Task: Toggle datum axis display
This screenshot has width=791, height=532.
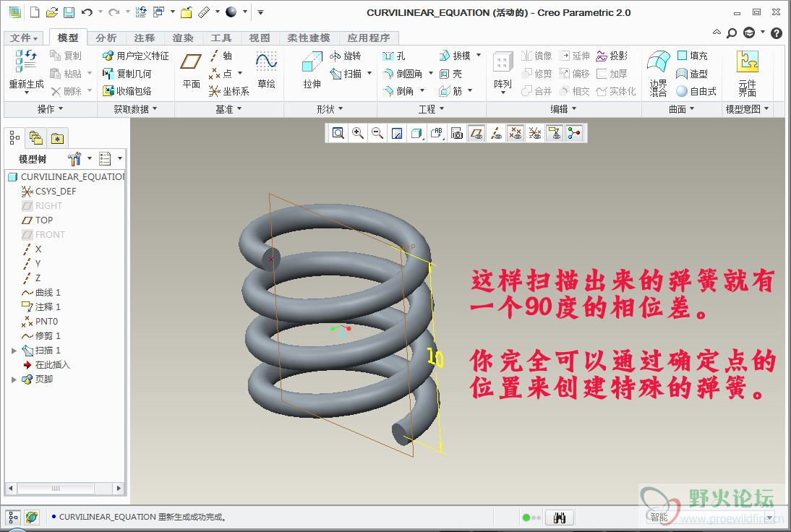Action: pyautogui.click(x=496, y=133)
